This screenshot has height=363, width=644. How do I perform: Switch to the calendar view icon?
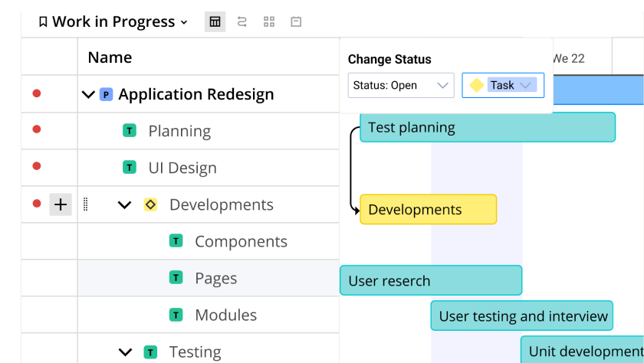click(x=296, y=22)
